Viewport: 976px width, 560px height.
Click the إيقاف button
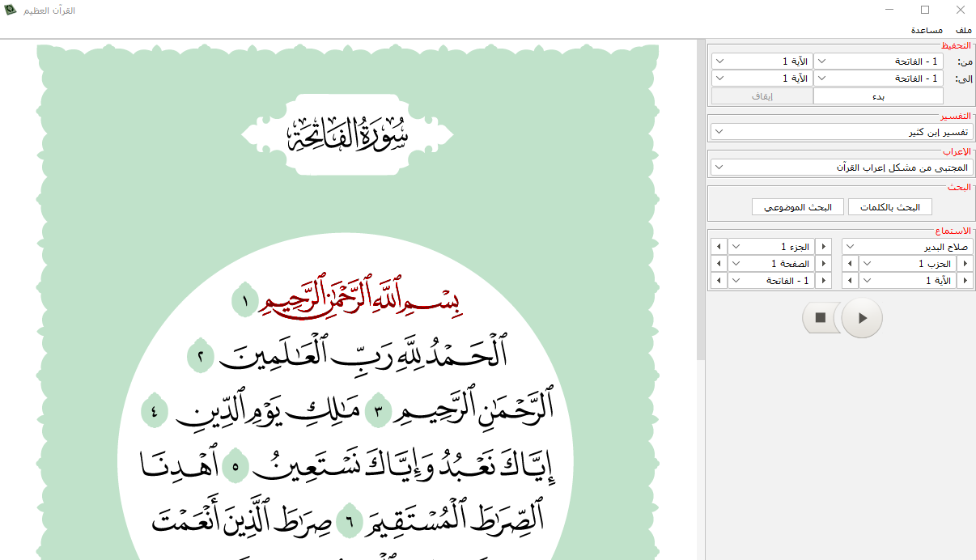click(x=762, y=96)
